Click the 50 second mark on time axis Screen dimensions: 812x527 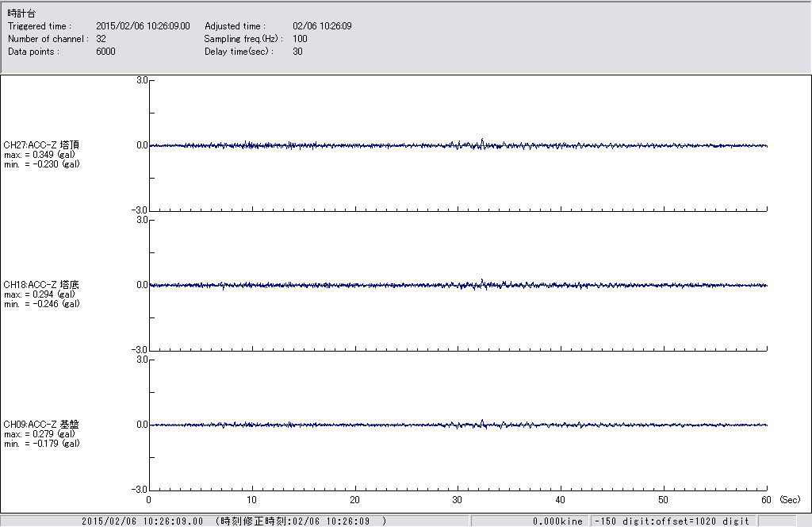(664, 500)
